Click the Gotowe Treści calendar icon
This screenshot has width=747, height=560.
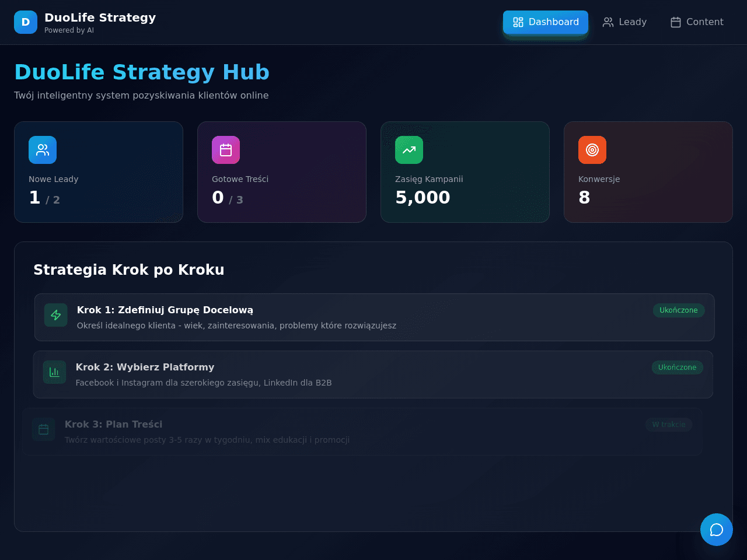pos(226,150)
